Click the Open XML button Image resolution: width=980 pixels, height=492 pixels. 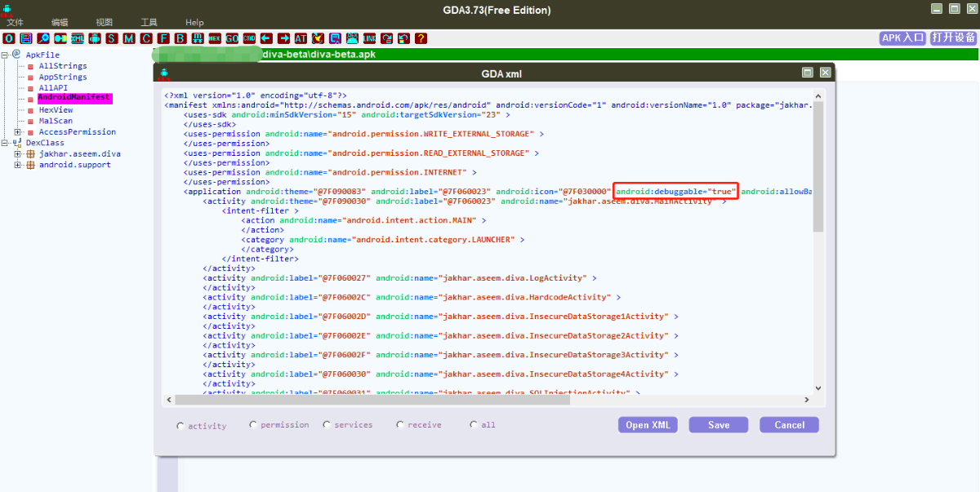click(648, 425)
